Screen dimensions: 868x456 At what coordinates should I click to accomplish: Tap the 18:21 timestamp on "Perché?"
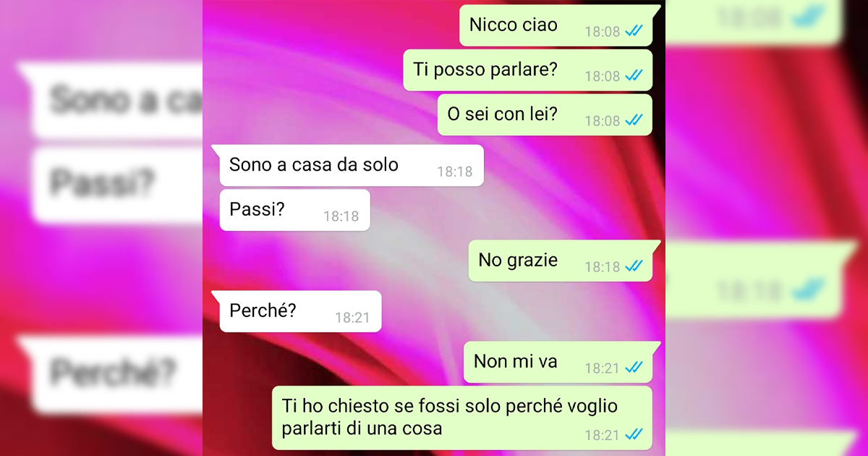352,318
